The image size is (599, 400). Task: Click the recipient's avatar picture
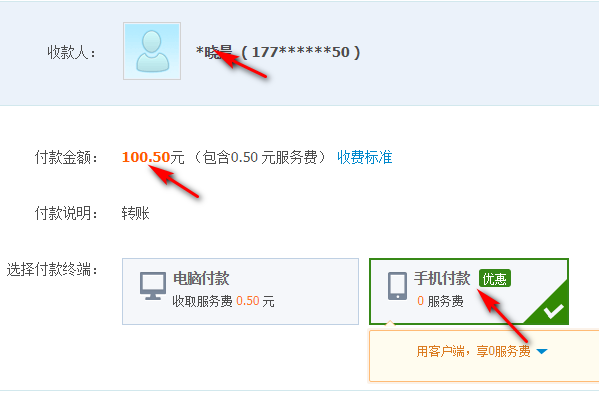(x=152, y=51)
